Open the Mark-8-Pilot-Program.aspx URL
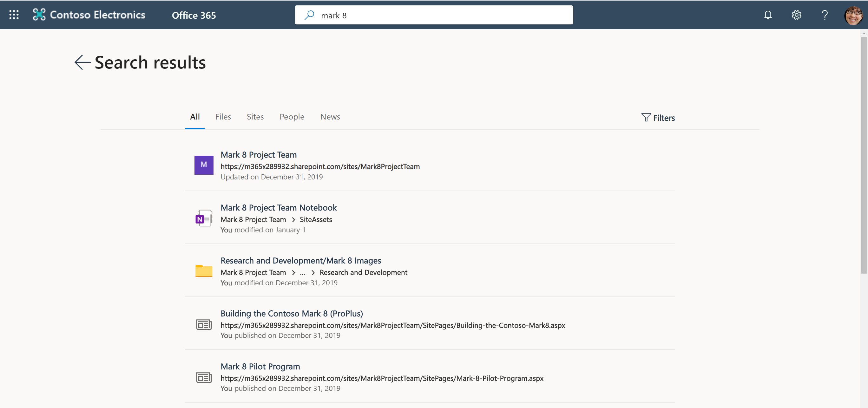 click(x=382, y=378)
